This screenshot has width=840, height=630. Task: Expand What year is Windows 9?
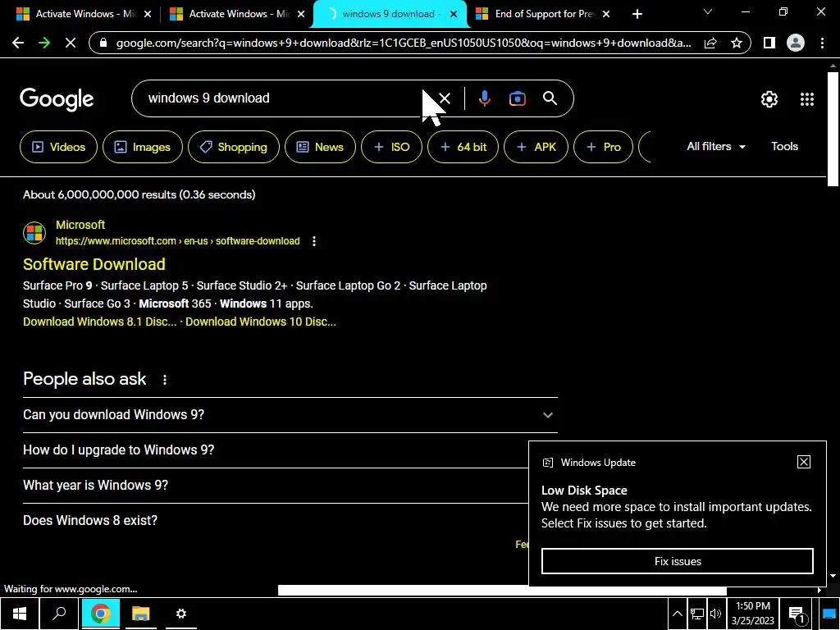pyautogui.click(x=276, y=486)
